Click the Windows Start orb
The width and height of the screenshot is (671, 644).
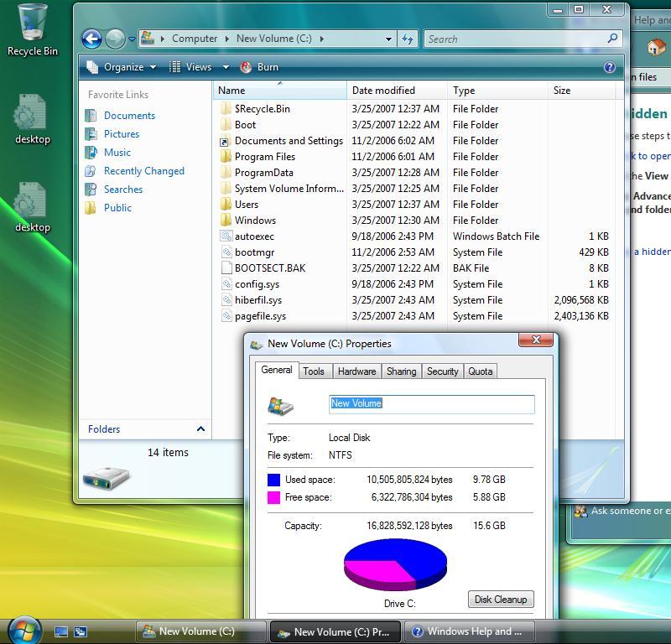click(24, 631)
